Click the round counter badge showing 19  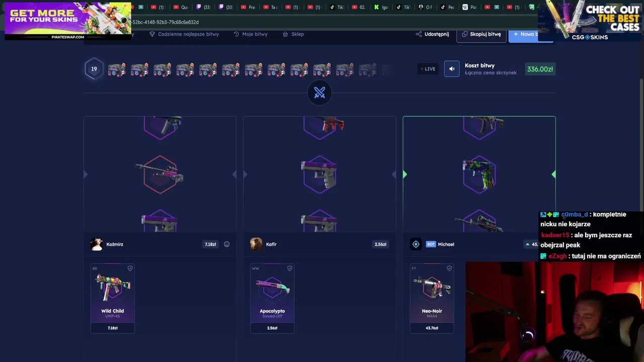94,69
